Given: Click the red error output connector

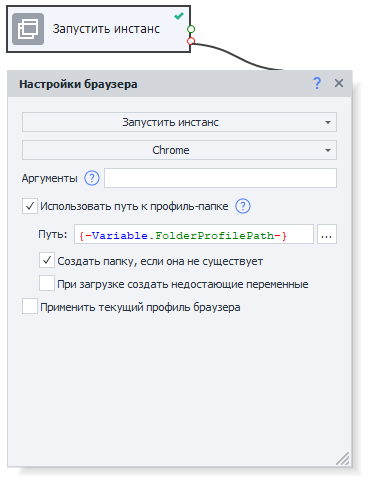Looking at the screenshot, I should point(191,41).
